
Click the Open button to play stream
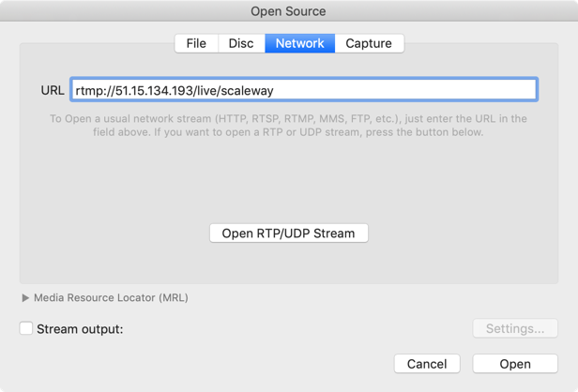coord(515,364)
